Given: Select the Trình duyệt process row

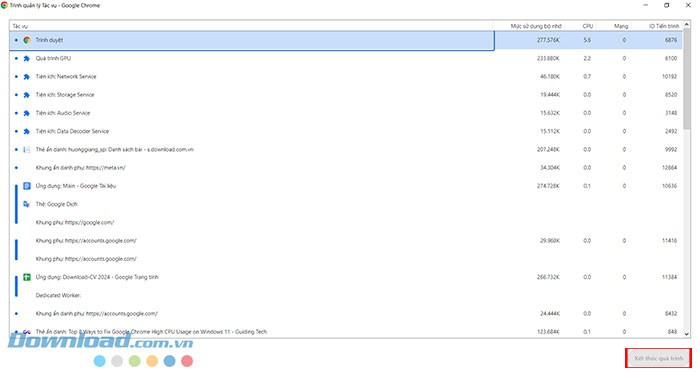Looking at the screenshot, I should click(346, 40).
